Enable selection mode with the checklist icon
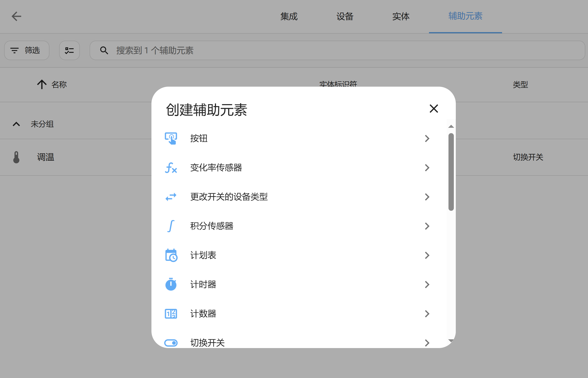 coord(69,50)
